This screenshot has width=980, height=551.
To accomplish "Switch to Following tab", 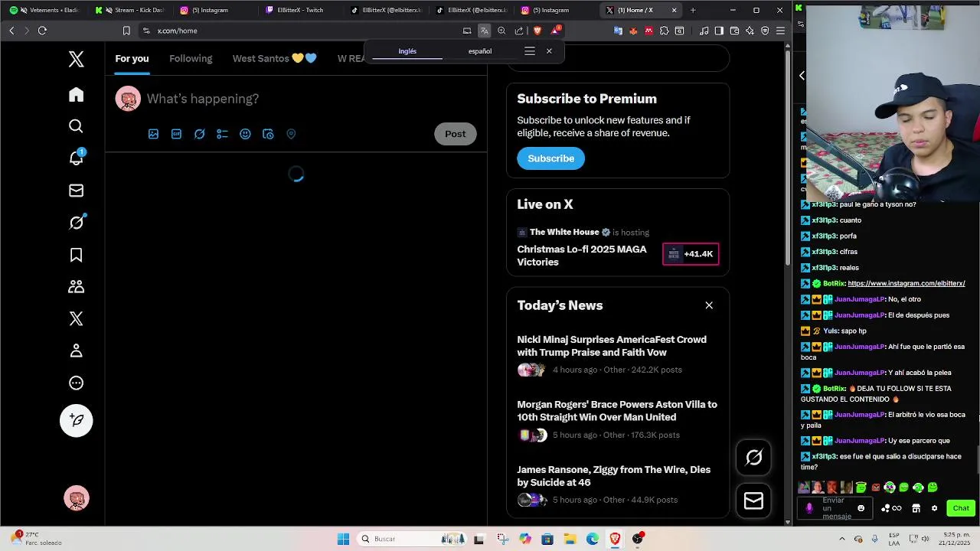I will 191,58.
